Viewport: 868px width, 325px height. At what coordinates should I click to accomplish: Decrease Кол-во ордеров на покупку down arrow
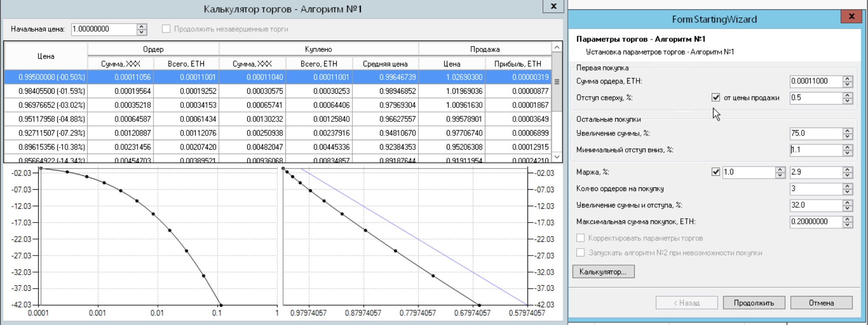[848, 192]
